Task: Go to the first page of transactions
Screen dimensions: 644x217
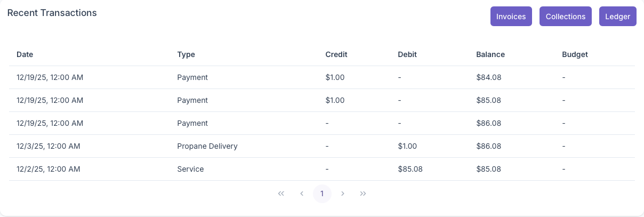Action: tap(281, 194)
